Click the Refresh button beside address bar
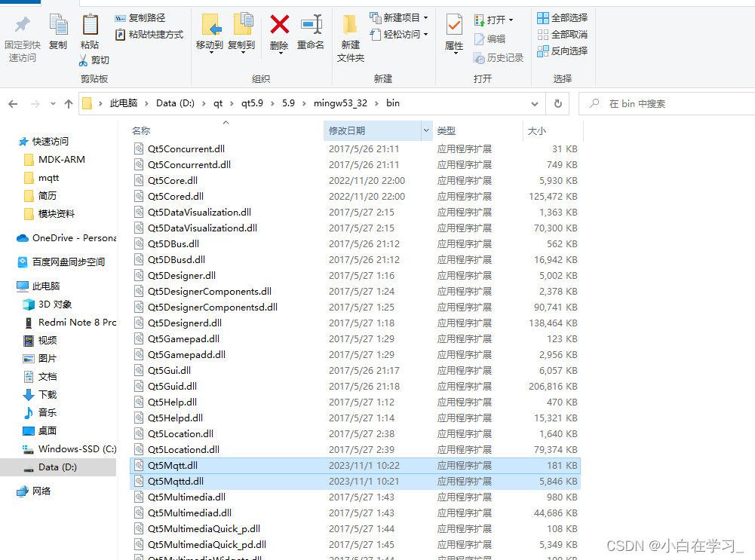 point(557,103)
